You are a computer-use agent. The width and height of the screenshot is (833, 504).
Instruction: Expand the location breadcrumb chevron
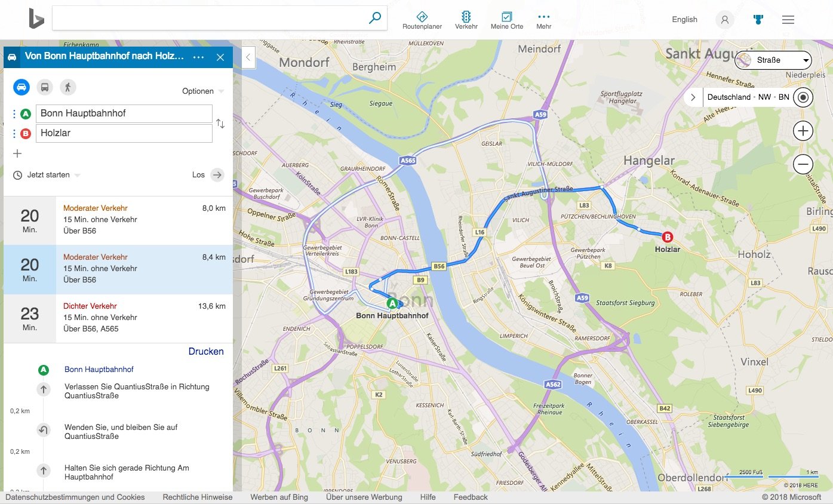click(x=693, y=97)
